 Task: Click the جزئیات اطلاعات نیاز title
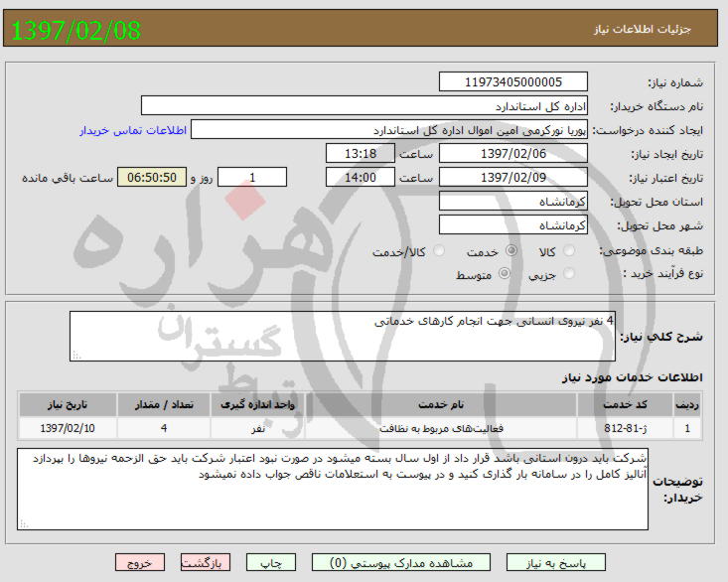(x=643, y=29)
